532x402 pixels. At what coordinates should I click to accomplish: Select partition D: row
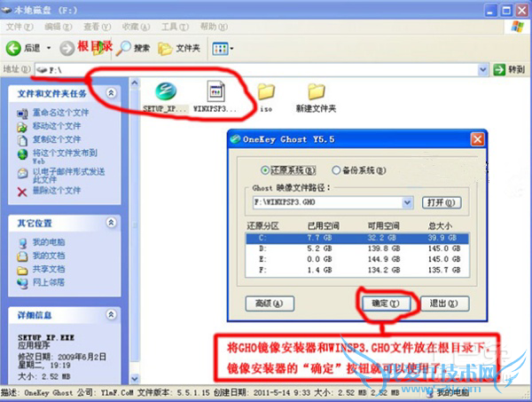tap(357, 248)
